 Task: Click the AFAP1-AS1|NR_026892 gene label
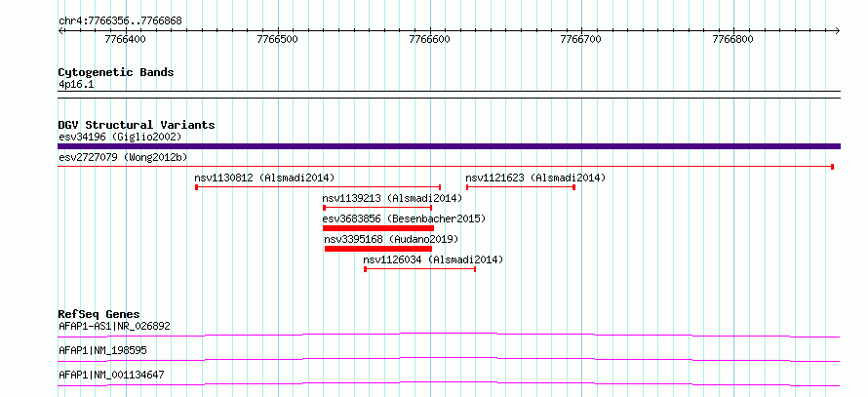point(114,326)
